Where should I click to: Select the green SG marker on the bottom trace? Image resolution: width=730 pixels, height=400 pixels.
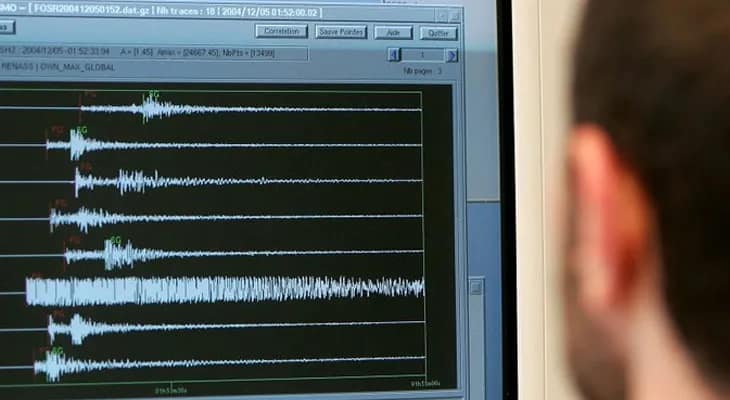[57, 350]
